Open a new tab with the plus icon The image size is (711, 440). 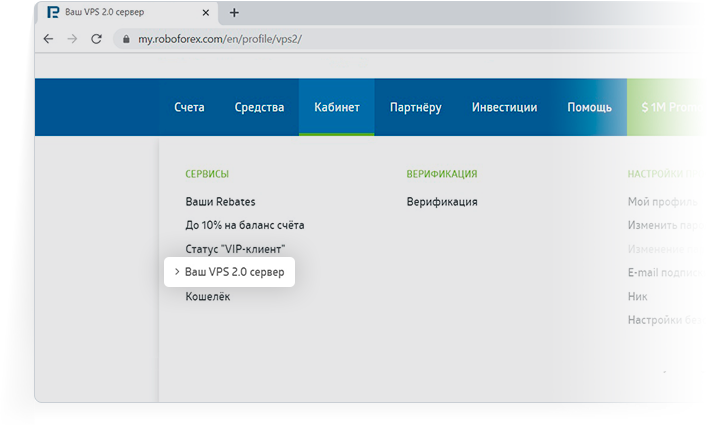click(x=234, y=13)
